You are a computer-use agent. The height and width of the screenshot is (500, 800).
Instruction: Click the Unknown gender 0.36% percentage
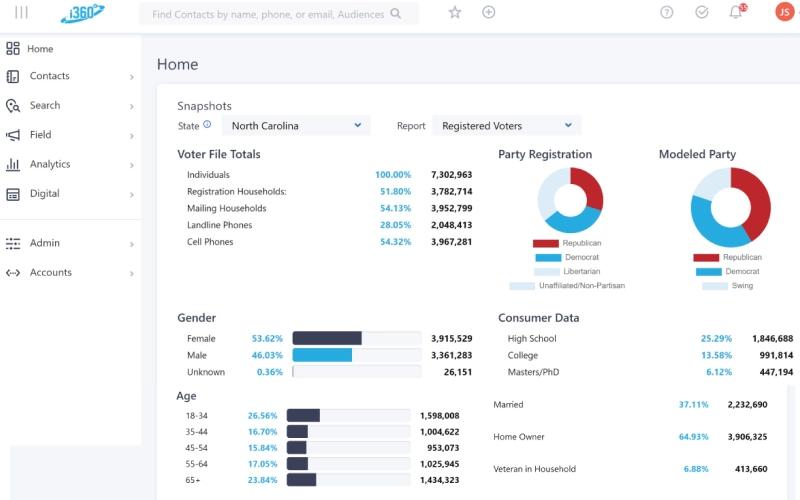coord(269,372)
